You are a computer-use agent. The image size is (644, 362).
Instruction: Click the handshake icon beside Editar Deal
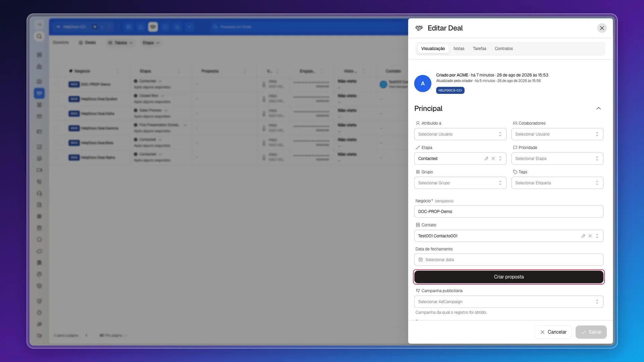(419, 28)
